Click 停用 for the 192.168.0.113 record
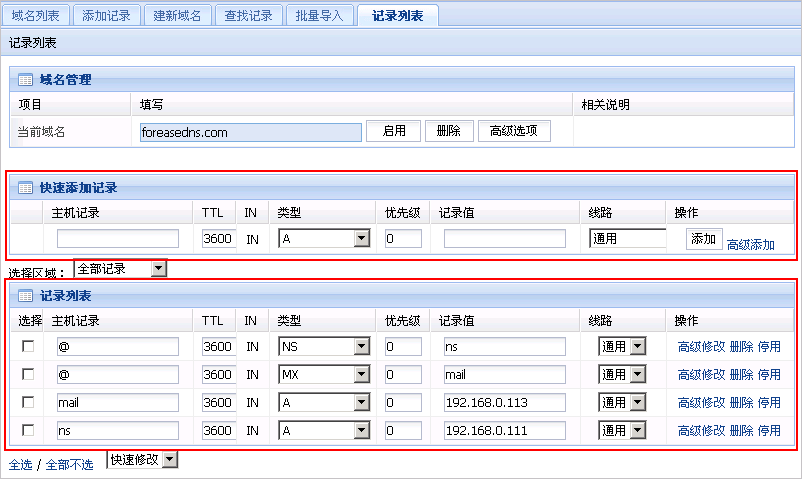 (769, 402)
